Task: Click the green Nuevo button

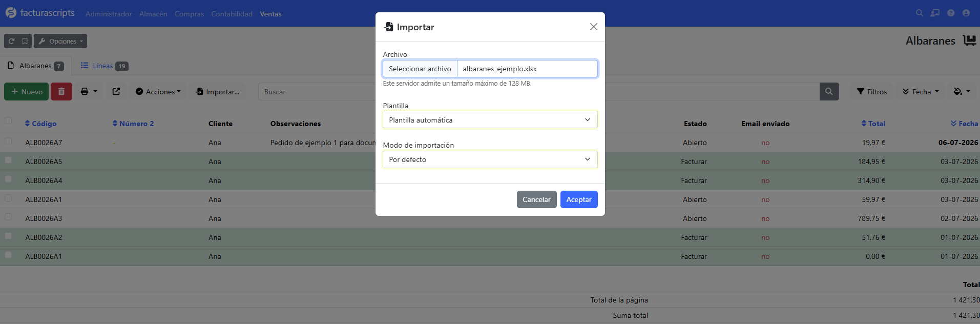Action: [27, 92]
